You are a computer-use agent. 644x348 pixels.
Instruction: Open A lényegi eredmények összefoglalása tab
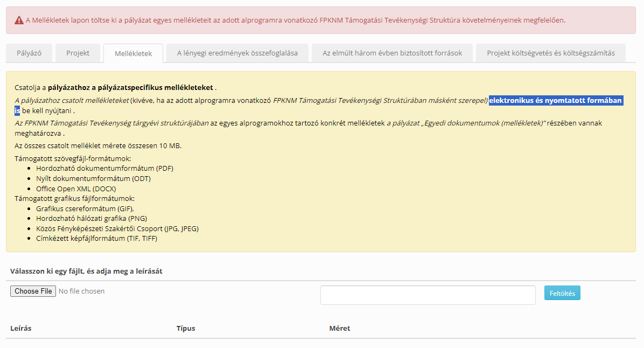[237, 53]
